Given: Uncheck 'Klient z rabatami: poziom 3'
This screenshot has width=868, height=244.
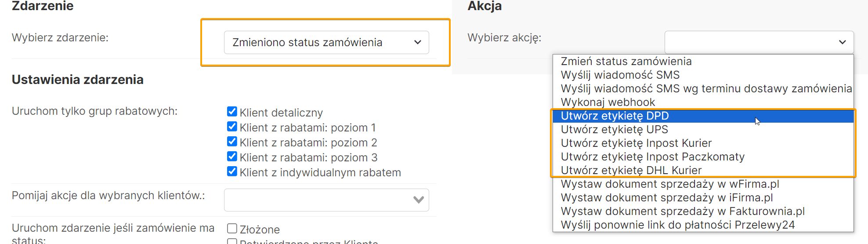Looking at the screenshot, I should (232, 157).
